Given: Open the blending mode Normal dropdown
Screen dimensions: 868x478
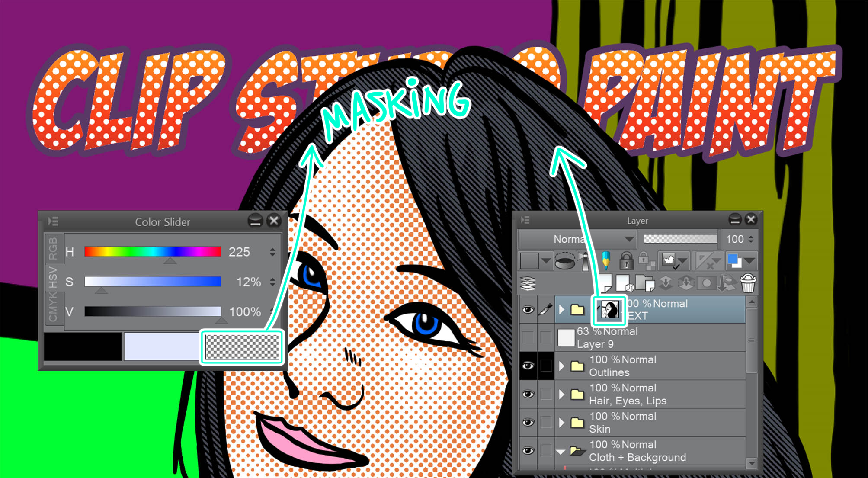Looking at the screenshot, I should pos(577,239).
